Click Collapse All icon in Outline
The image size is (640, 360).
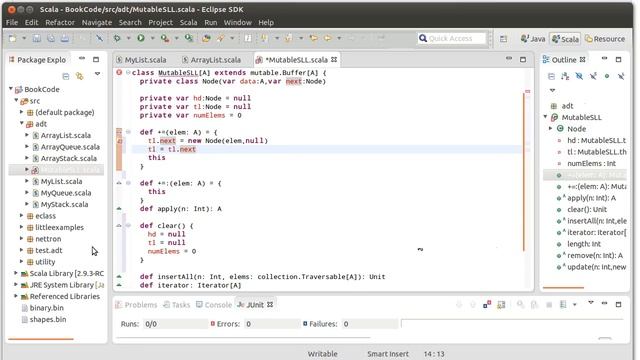(551, 76)
